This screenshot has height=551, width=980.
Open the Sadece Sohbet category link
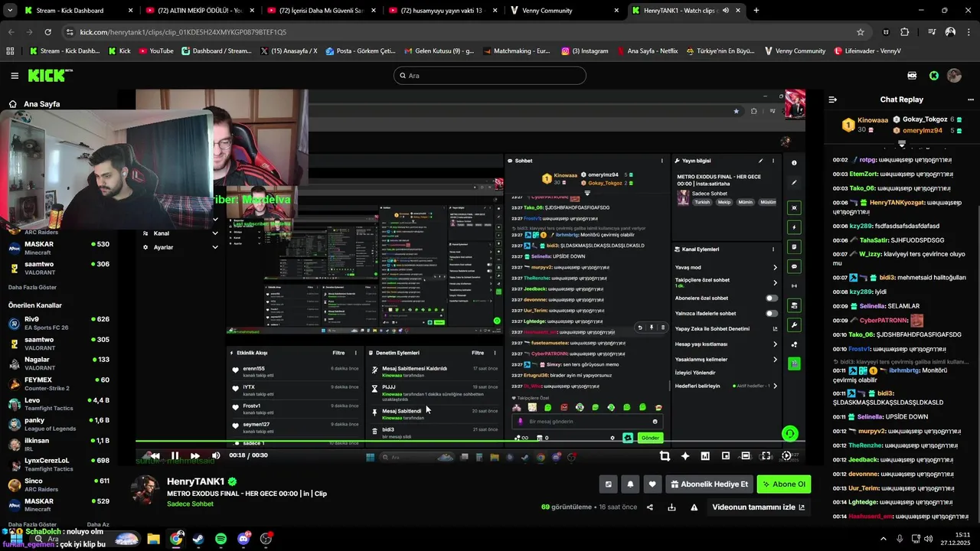click(x=190, y=504)
